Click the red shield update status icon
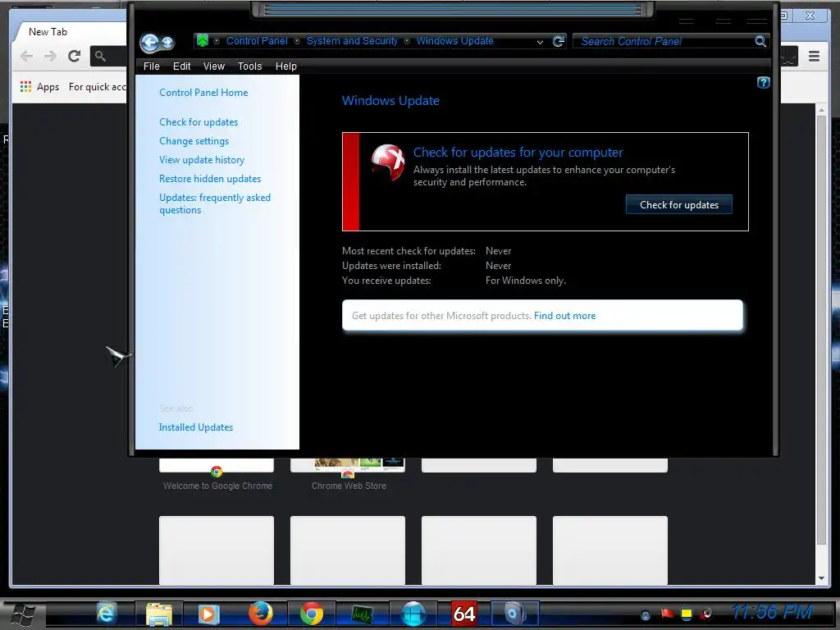Screen dimensions: 840x630 point(388,162)
